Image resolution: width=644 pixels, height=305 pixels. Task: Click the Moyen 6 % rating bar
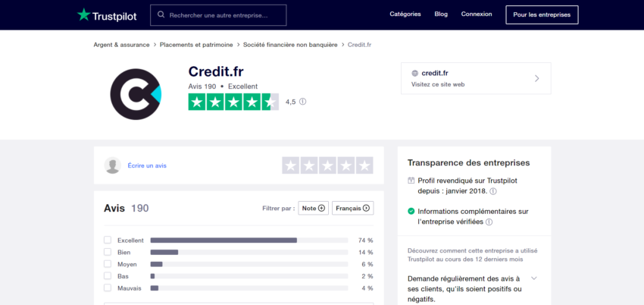[x=249, y=264]
